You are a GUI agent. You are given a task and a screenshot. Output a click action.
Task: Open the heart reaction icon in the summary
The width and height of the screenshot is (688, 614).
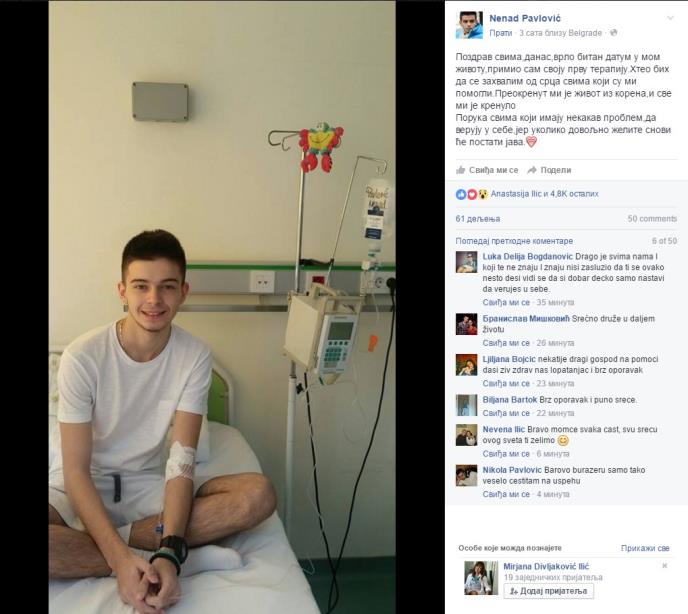472,194
